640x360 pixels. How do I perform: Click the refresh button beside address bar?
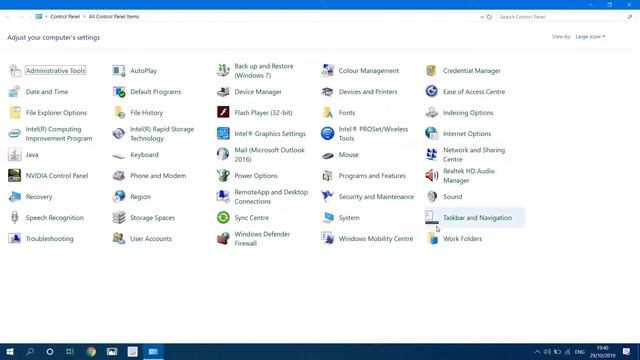489,17
